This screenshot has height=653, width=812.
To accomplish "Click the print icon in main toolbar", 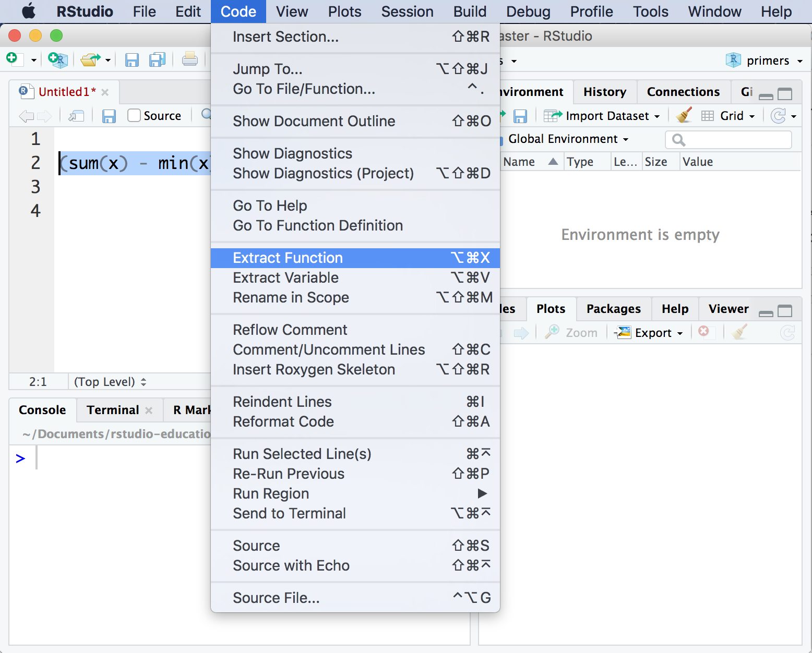I will pos(189,60).
